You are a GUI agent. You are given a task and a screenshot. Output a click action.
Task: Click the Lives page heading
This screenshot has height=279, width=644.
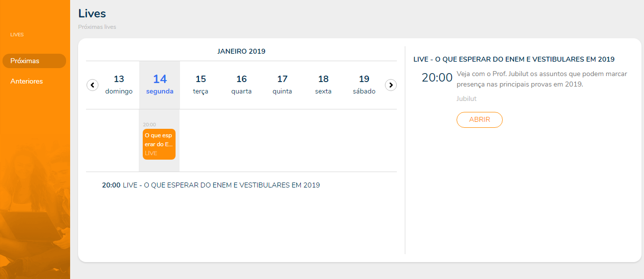click(x=92, y=13)
